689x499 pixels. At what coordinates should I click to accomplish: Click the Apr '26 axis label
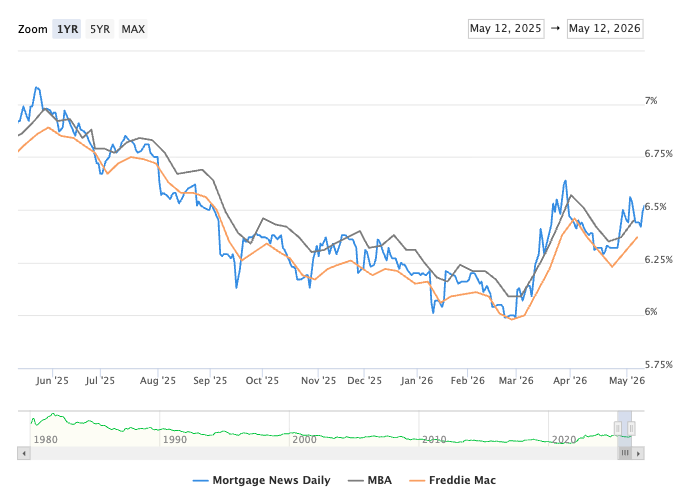(570, 380)
